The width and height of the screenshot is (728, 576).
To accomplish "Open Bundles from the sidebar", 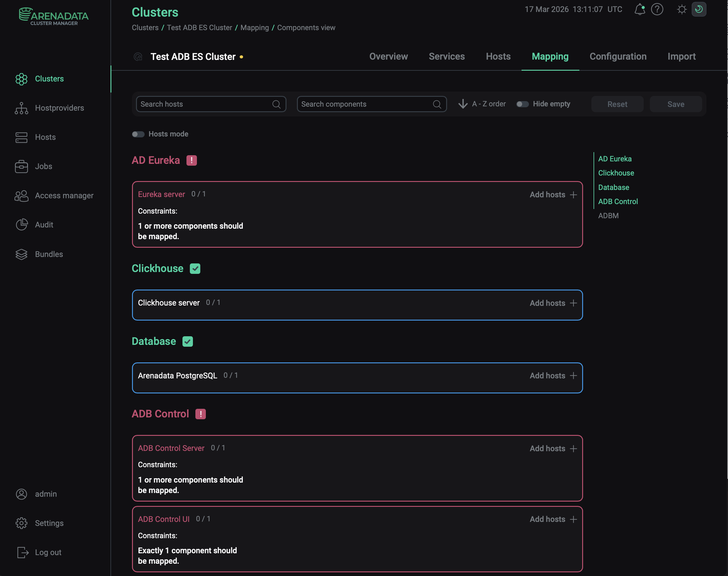I will click(x=49, y=254).
